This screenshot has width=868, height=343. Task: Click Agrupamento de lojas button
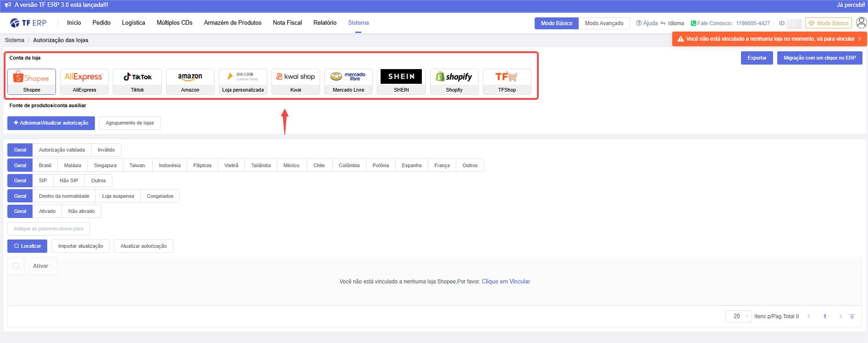point(130,123)
